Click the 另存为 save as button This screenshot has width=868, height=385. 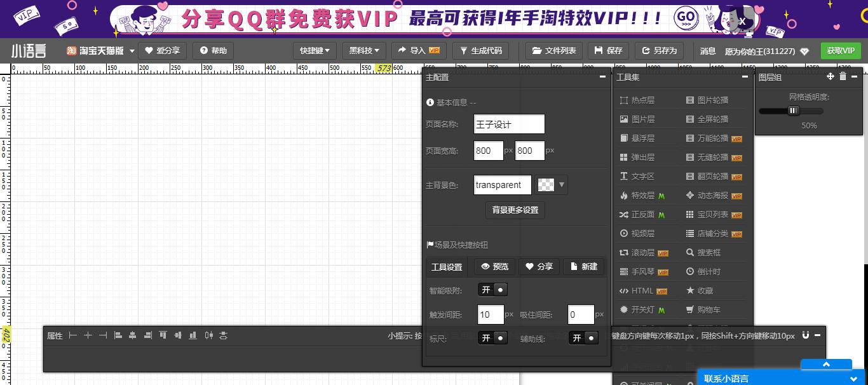[x=660, y=51]
